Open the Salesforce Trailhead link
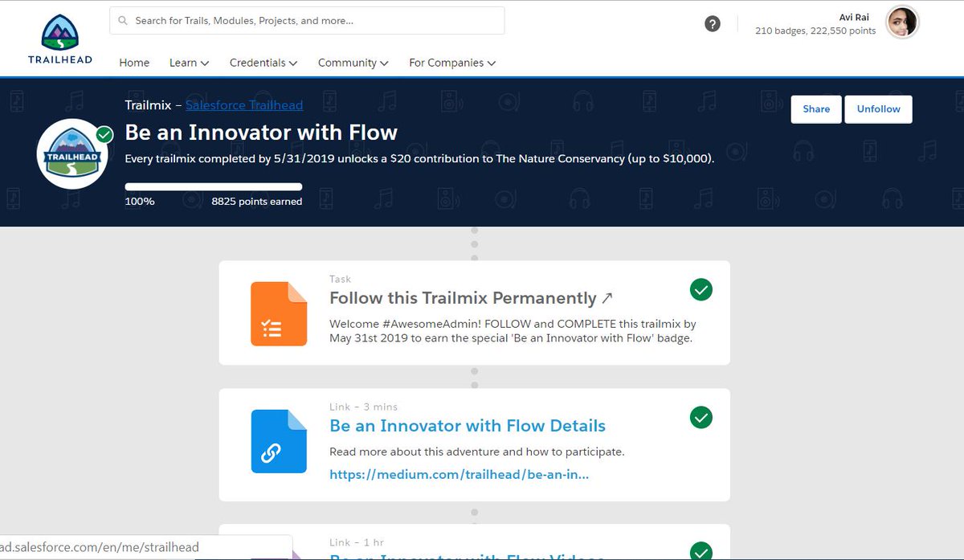 tap(244, 105)
